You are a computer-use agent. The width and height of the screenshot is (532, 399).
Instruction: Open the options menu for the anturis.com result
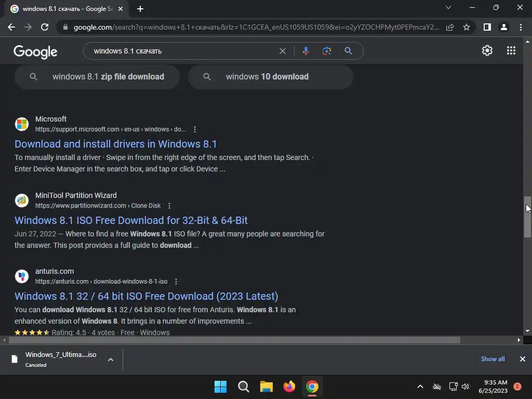(176, 282)
